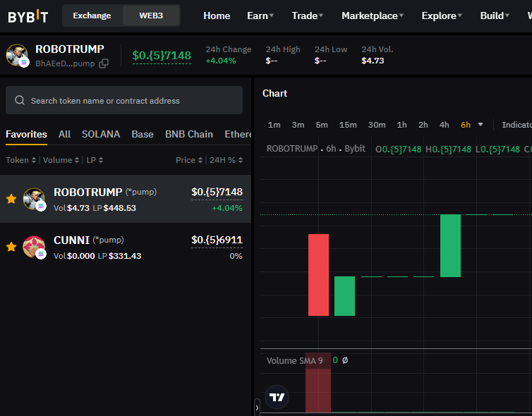Switch to Exchange mode
The height and width of the screenshot is (416, 532).
click(x=92, y=16)
